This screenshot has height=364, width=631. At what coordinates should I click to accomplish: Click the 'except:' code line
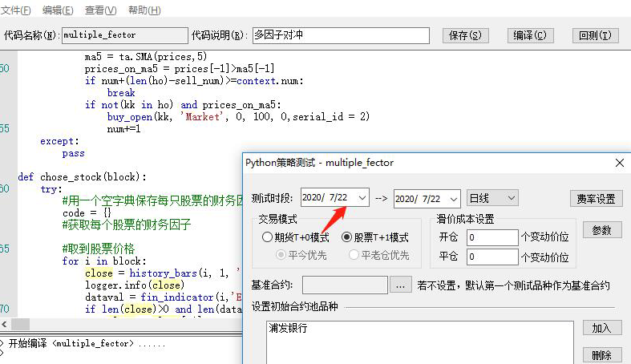[x=59, y=141]
